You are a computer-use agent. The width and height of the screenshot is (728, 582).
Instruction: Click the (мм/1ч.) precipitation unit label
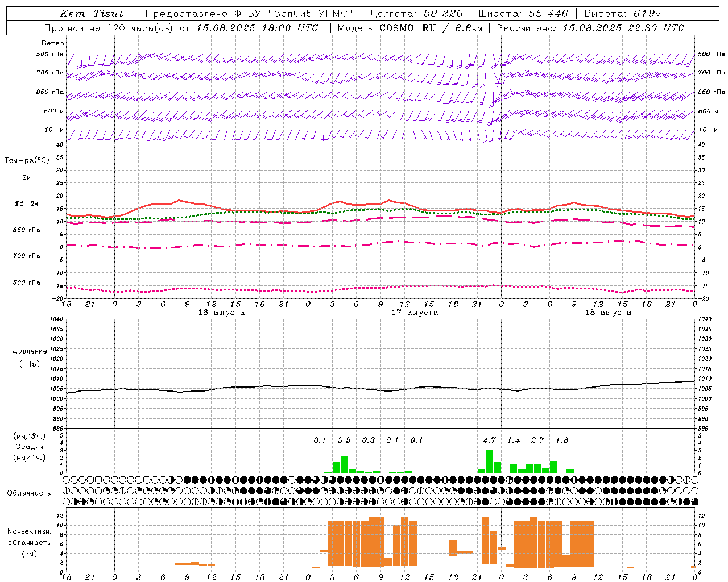coord(29,458)
